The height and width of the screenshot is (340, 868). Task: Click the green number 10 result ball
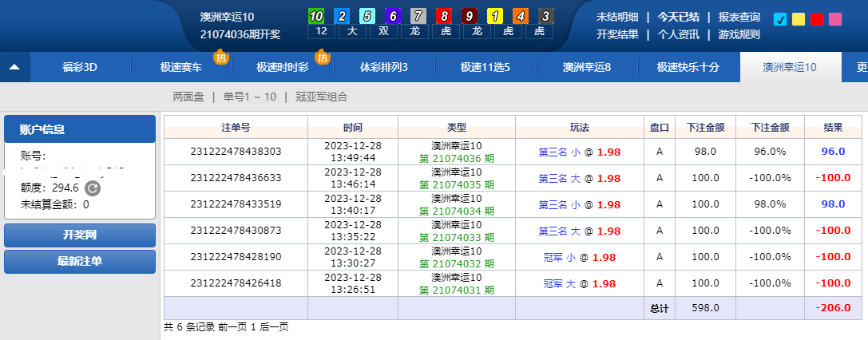[315, 16]
